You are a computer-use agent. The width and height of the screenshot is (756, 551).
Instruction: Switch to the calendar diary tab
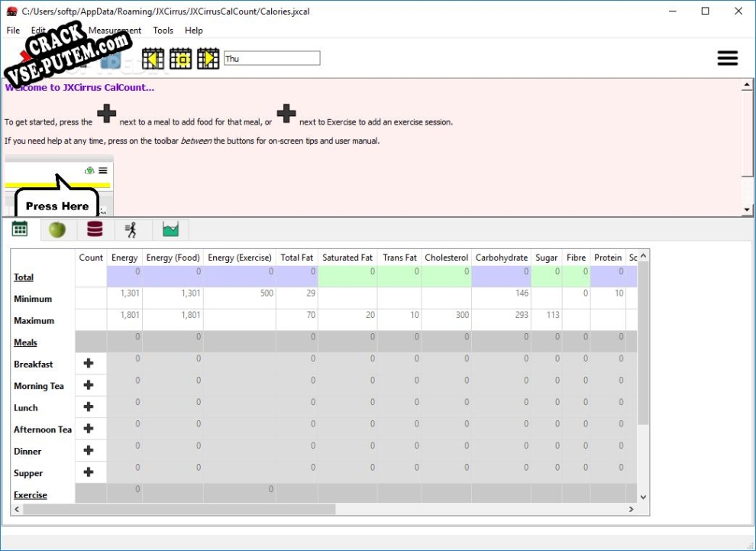coord(20,229)
